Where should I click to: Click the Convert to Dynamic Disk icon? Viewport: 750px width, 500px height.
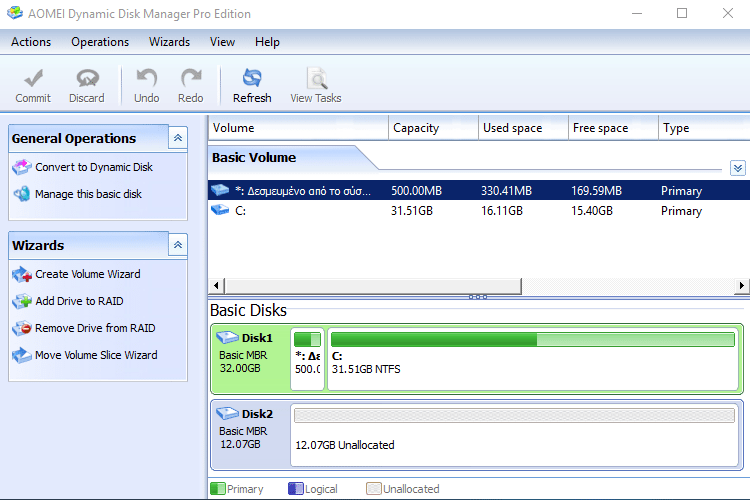pyautogui.click(x=22, y=167)
